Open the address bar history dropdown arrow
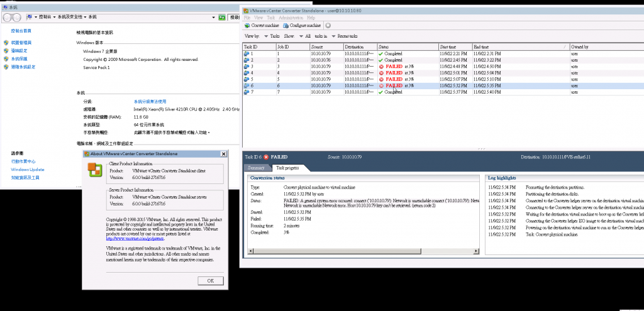This screenshot has height=311, width=644. 214,17
